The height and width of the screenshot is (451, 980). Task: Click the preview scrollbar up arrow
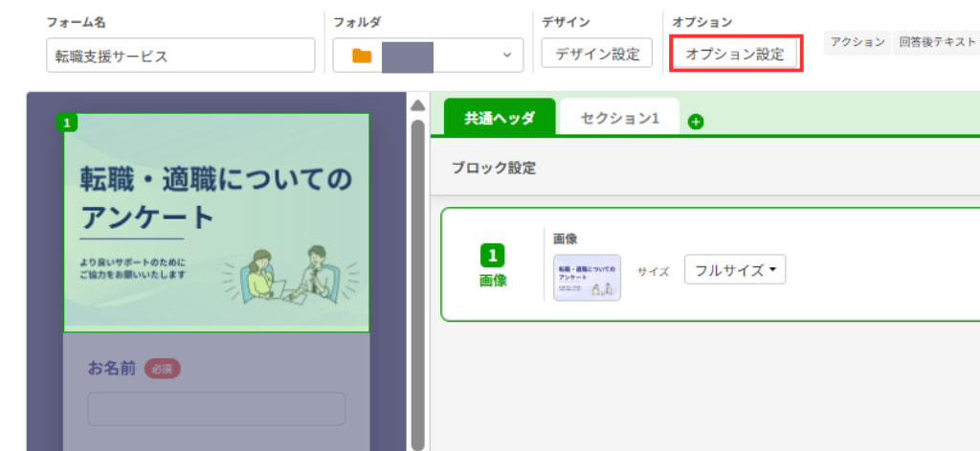tap(418, 105)
